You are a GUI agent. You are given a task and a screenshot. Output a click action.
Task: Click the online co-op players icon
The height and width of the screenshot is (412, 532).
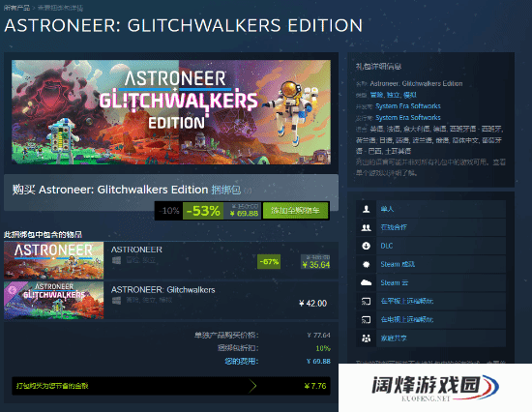point(366,227)
